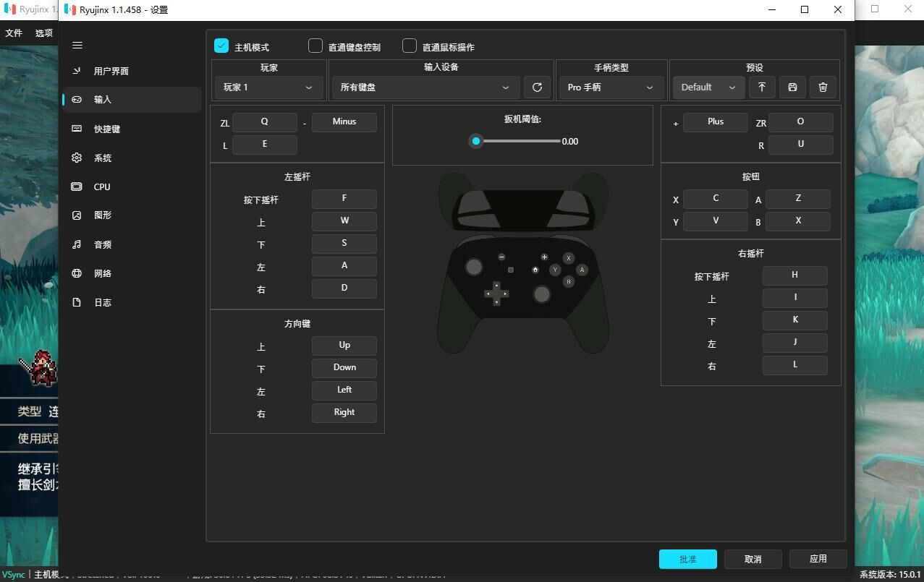Click the load preset arrow icon
This screenshot has width=924, height=582.
[761, 87]
